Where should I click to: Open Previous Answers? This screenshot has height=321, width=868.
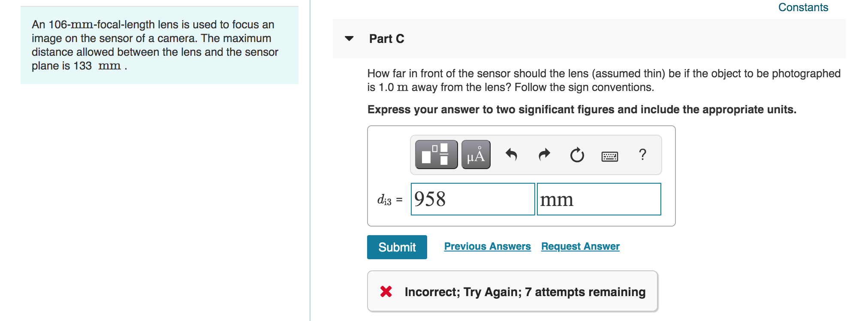pos(488,246)
